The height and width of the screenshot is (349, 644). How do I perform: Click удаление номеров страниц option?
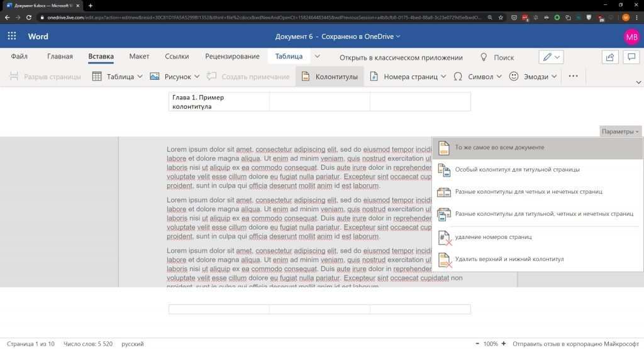(x=538, y=237)
